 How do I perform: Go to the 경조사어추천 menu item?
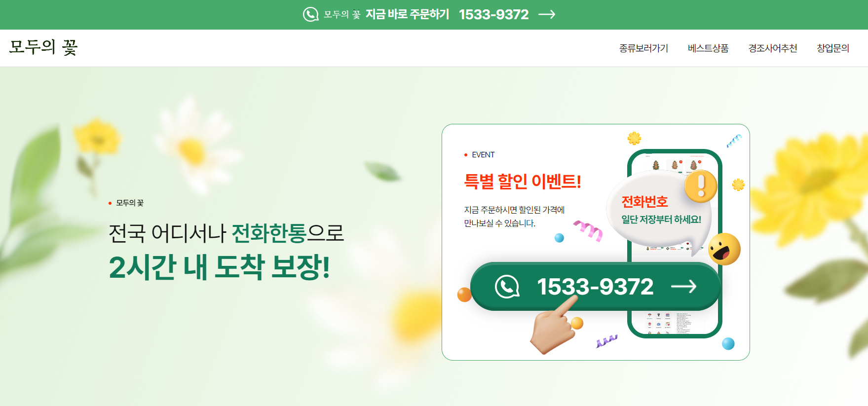(x=773, y=48)
